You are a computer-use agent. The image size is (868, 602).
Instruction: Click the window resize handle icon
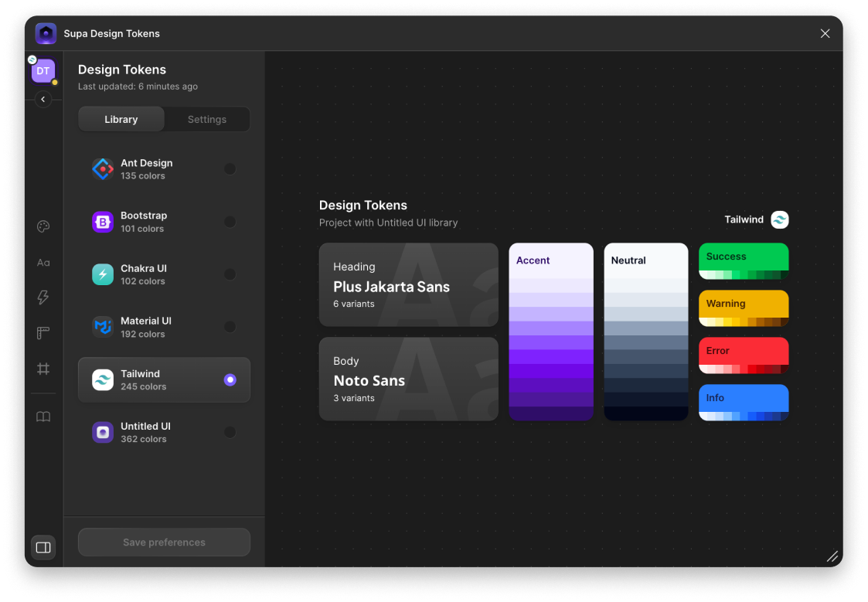pos(832,556)
